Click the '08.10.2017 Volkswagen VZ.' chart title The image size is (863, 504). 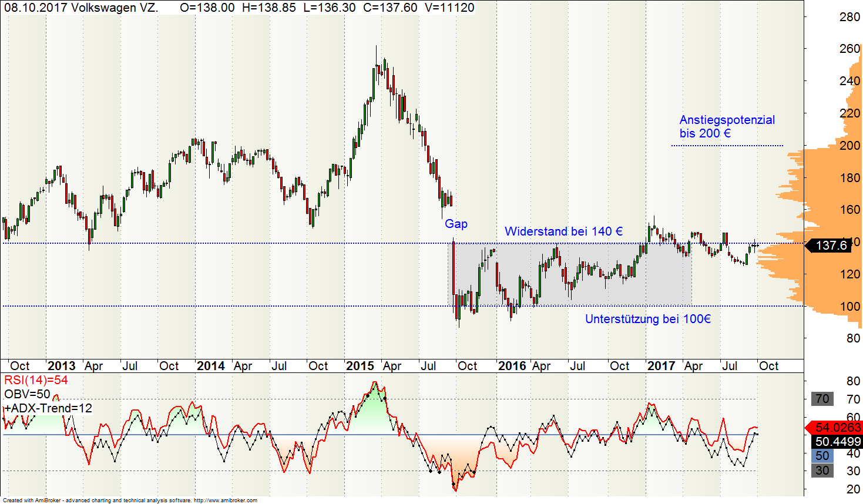click(82, 8)
